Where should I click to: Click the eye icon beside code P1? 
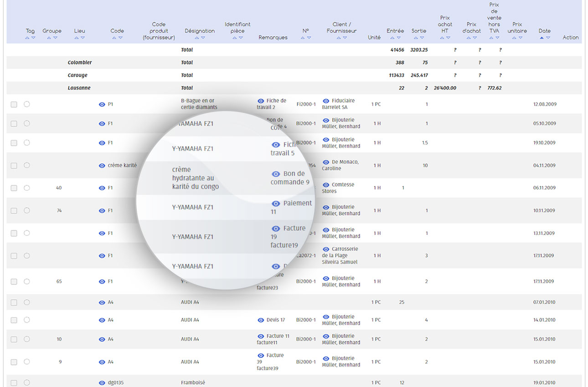pyautogui.click(x=102, y=104)
